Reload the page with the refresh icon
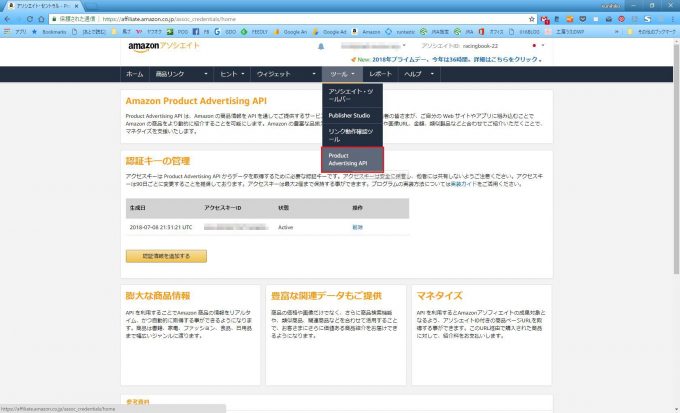This screenshot has width=680, height=413. click(29, 19)
